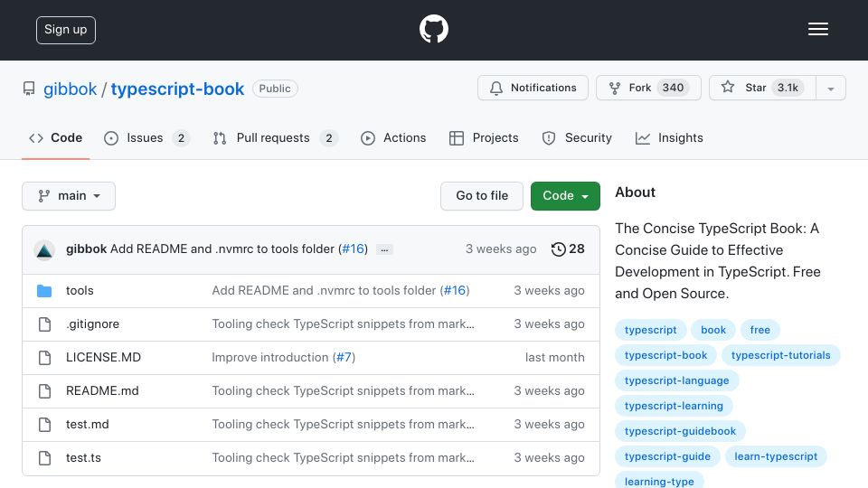Expand the commit message ellipsis button

pos(384,249)
